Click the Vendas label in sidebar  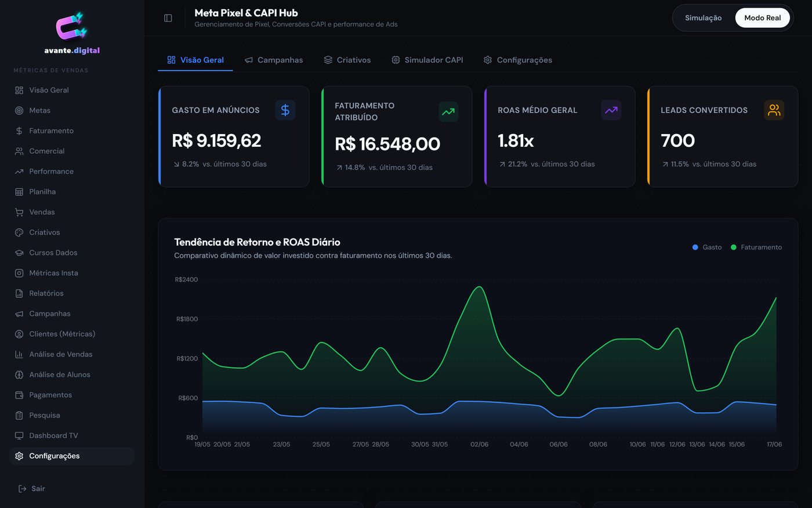click(x=42, y=212)
